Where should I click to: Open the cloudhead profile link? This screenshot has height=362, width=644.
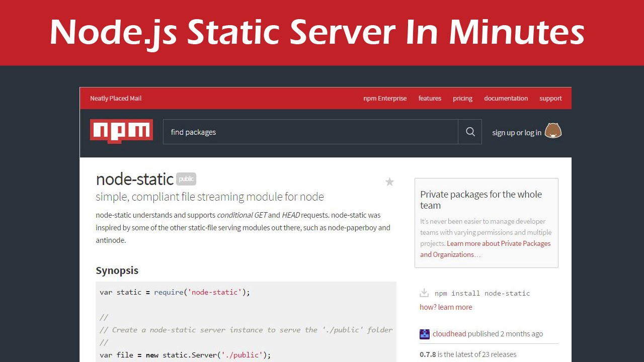449,334
